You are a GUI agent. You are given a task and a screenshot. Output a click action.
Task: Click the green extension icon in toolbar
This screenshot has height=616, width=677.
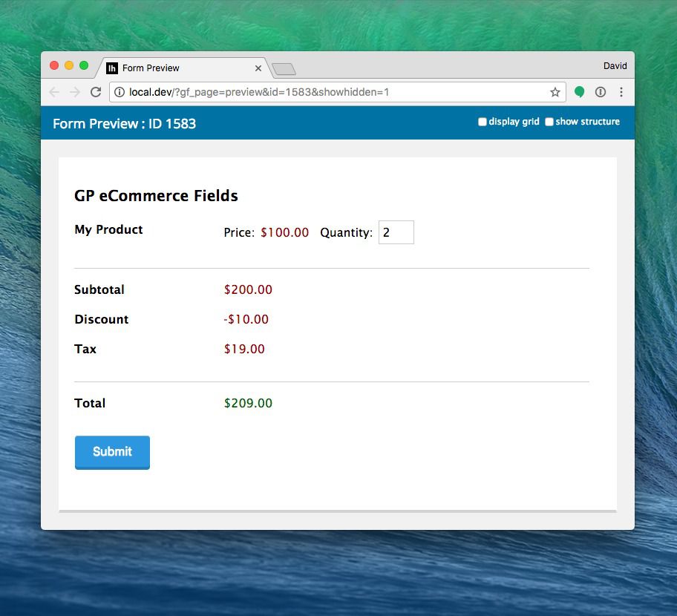click(580, 92)
